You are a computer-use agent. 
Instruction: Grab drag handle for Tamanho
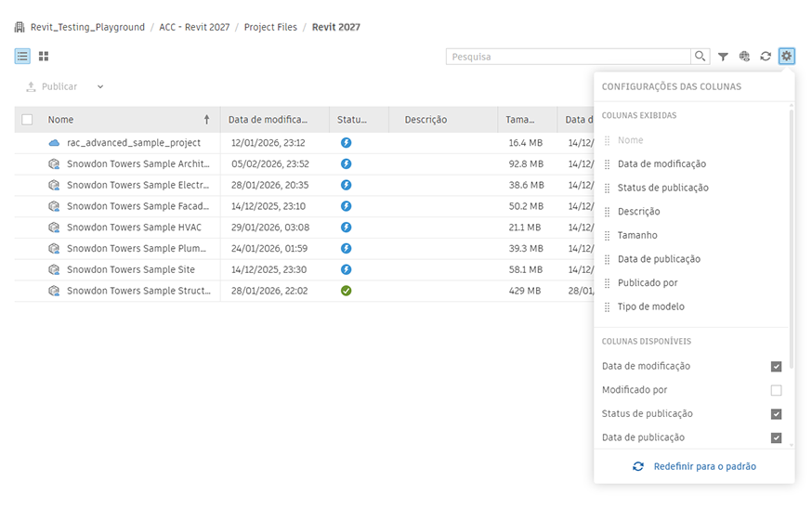coord(607,236)
